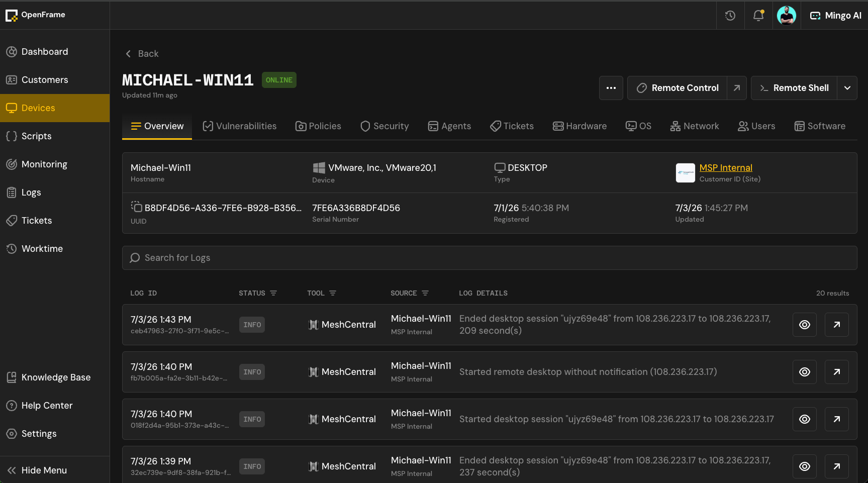This screenshot has height=483, width=868.
Task: Open the MSP Internal customer link
Action: coord(726,168)
